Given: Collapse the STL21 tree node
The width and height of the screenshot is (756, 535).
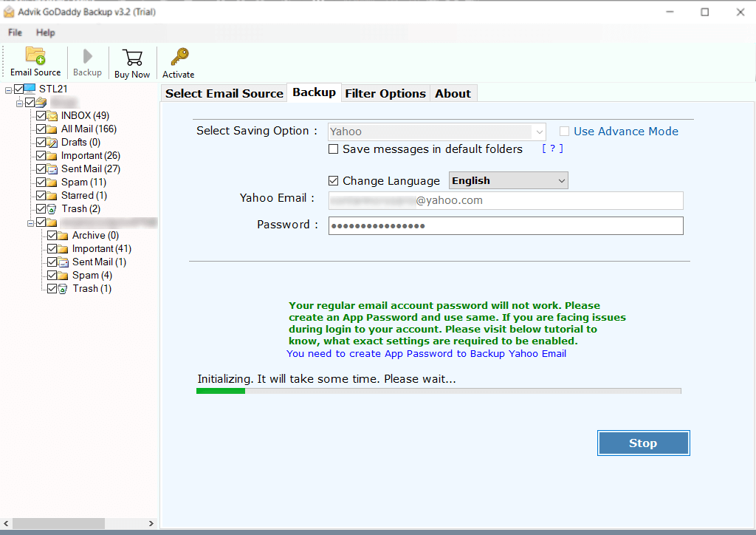Looking at the screenshot, I should click(8, 90).
